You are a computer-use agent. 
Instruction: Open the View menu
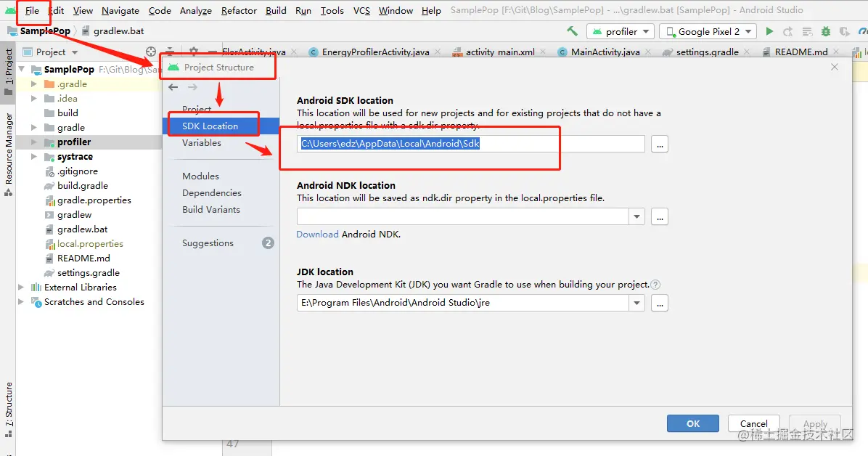[83, 10]
